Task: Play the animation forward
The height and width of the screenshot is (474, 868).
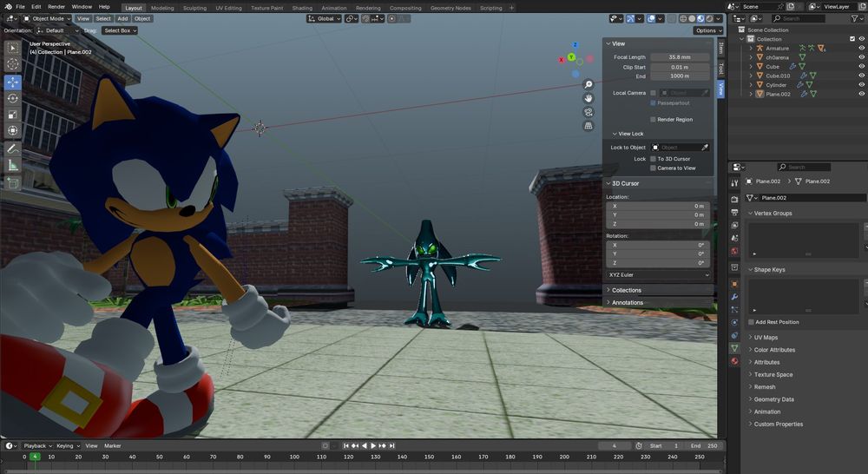Action: pyautogui.click(x=373, y=445)
